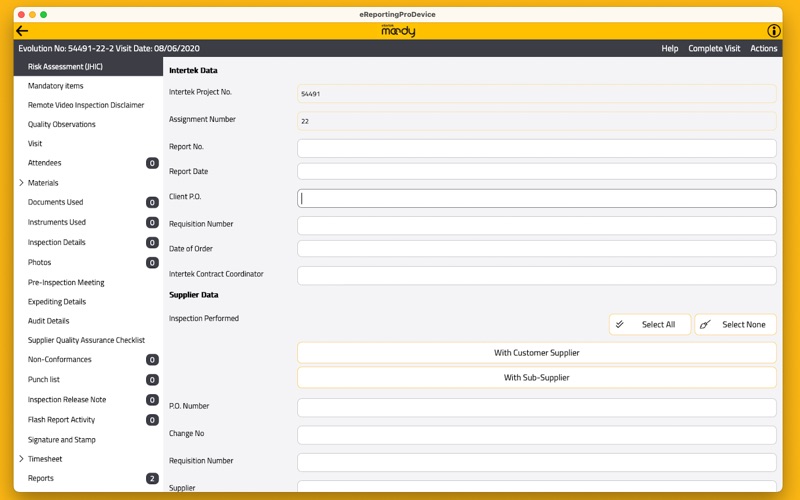
Task: Open Instruments Used section
Action: 88,222
